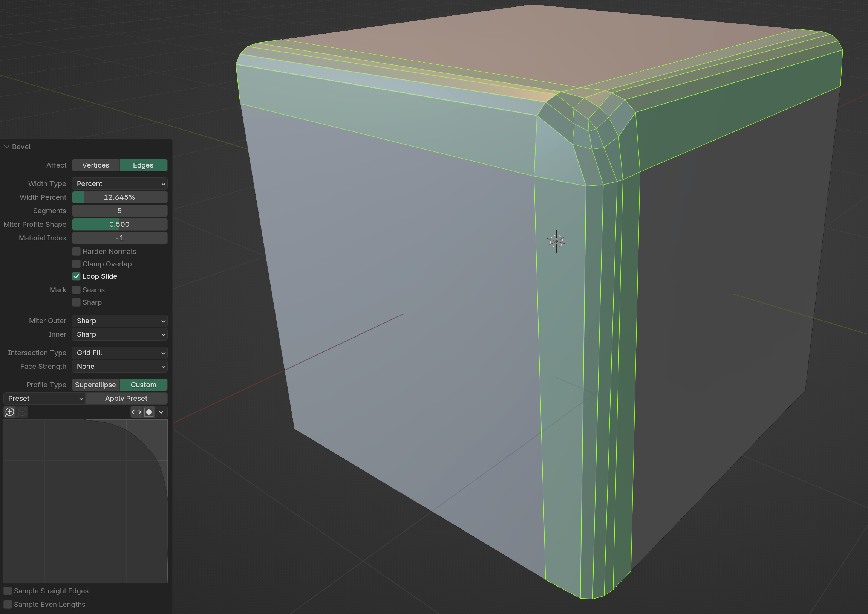Switch Affect mode to Vertices
This screenshot has width=868, height=614.
pos(96,165)
